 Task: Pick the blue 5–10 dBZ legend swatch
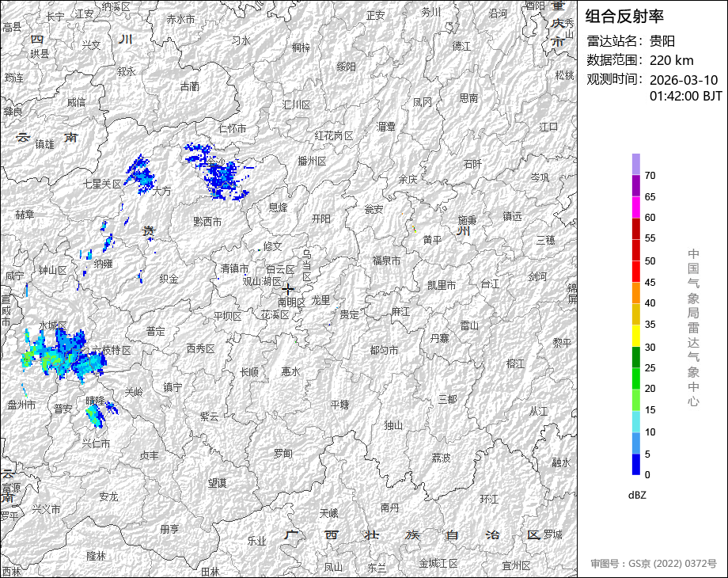point(636,443)
